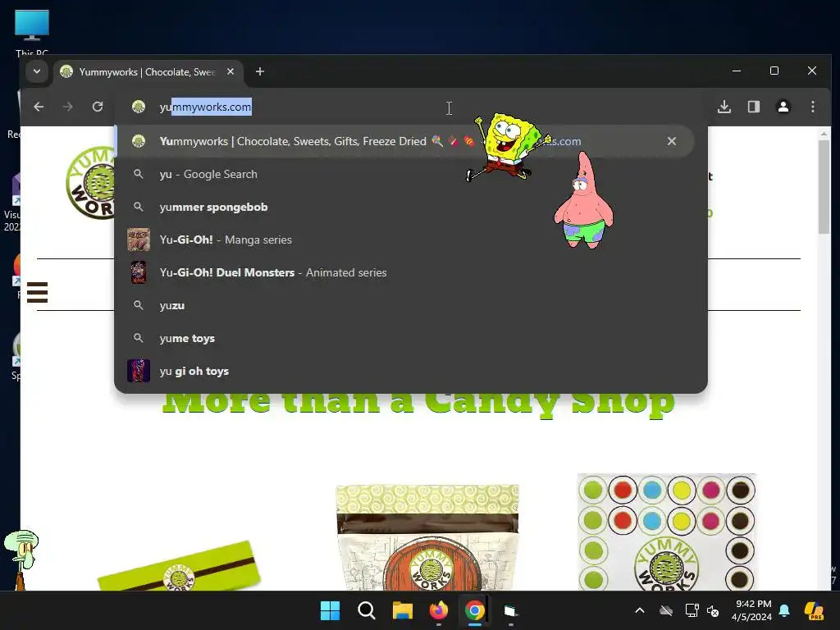Click the Squidward desktop character
This screenshot has width=840, height=630.
pyautogui.click(x=21, y=559)
